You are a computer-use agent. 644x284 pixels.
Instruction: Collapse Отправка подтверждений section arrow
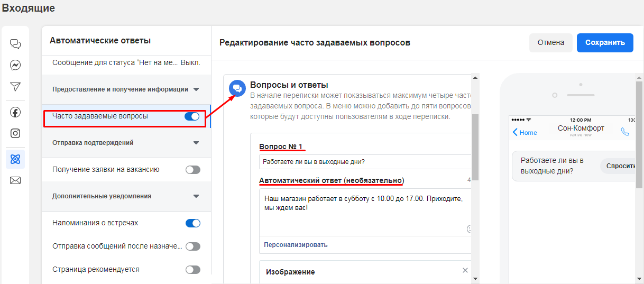click(x=196, y=143)
